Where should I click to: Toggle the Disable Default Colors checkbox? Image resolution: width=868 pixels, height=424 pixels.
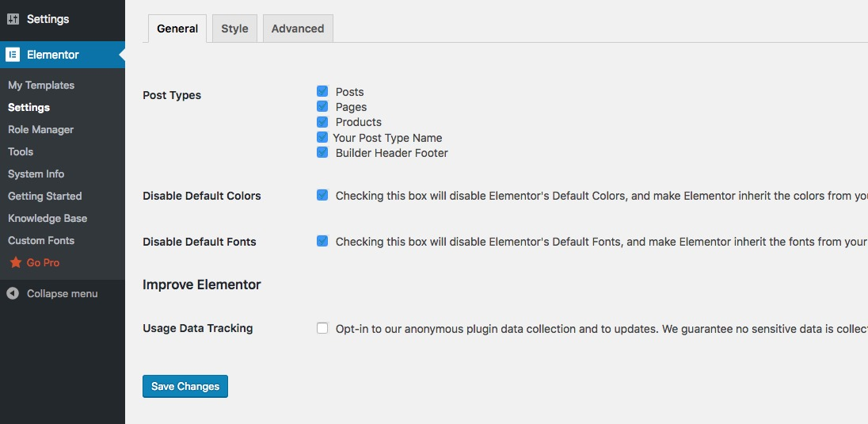point(322,195)
